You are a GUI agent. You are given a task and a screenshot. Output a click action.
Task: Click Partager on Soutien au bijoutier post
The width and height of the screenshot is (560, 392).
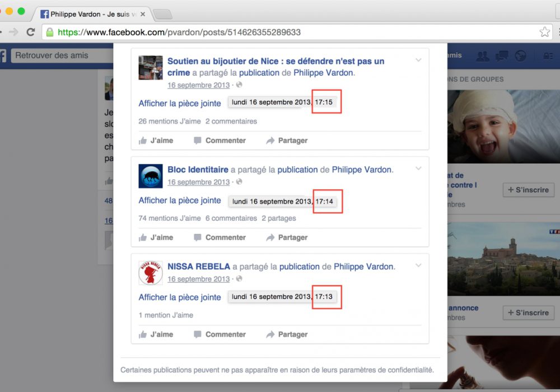pos(287,141)
